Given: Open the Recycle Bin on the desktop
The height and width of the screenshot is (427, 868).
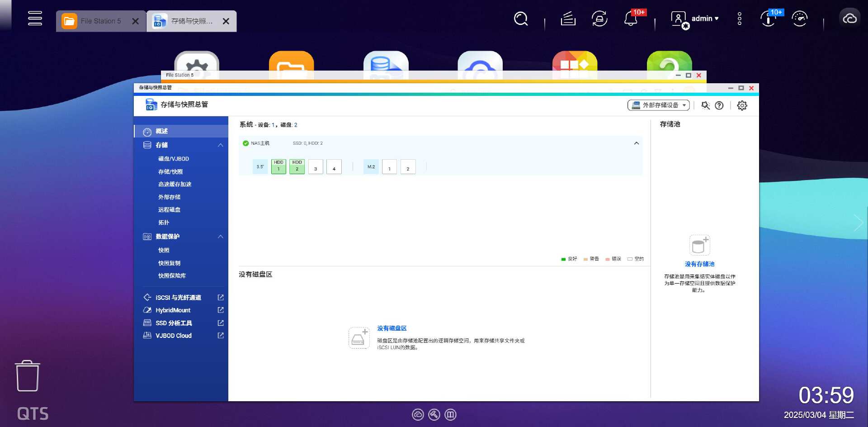Looking at the screenshot, I should [27, 376].
